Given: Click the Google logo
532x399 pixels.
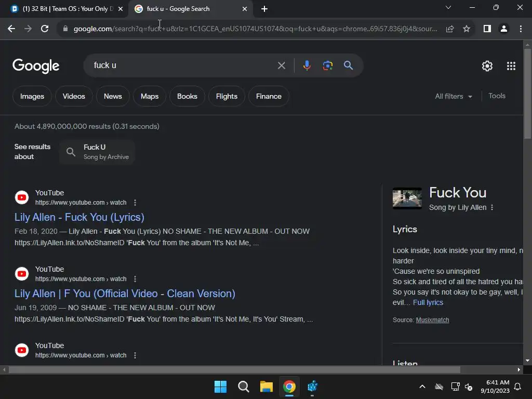Looking at the screenshot, I should tap(36, 66).
